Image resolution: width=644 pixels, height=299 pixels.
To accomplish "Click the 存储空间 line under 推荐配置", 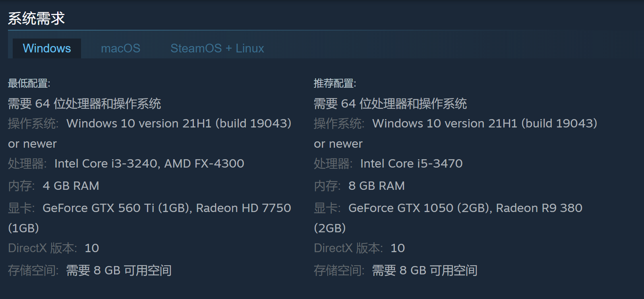I will pos(396,270).
